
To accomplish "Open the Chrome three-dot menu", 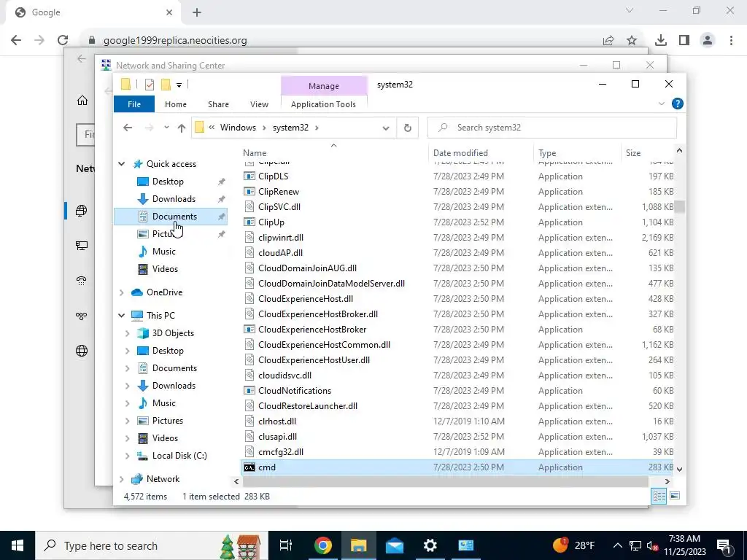I will click(731, 41).
